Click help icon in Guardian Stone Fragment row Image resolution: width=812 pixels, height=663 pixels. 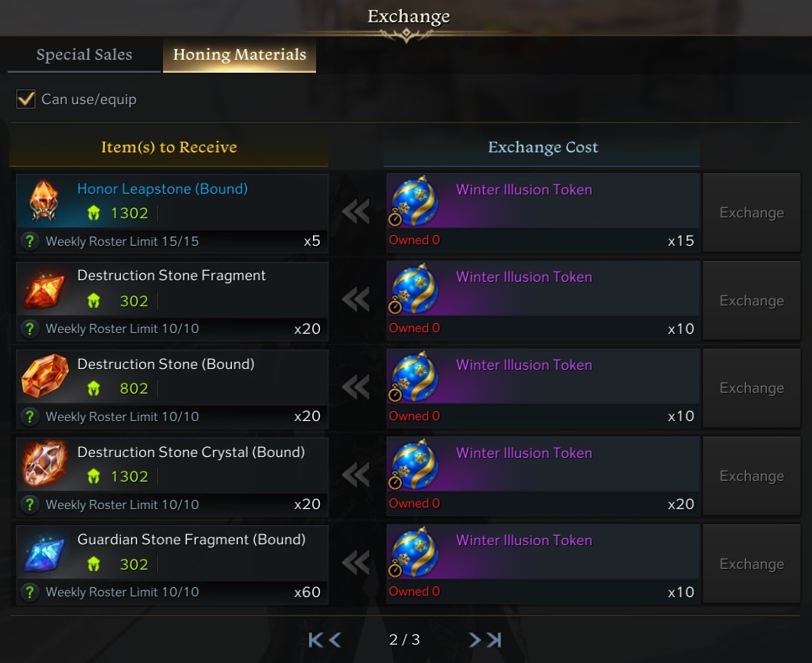pyautogui.click(x=30, y=592)
